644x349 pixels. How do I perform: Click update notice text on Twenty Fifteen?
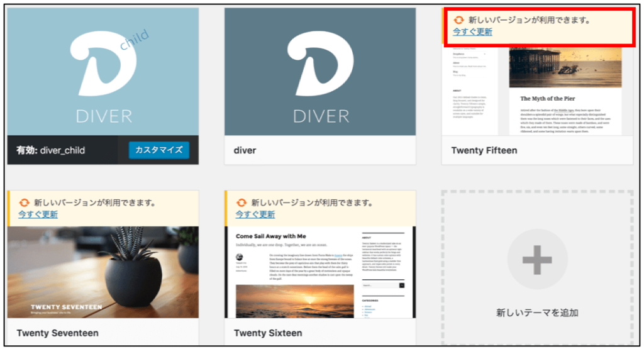pos(530,19)
